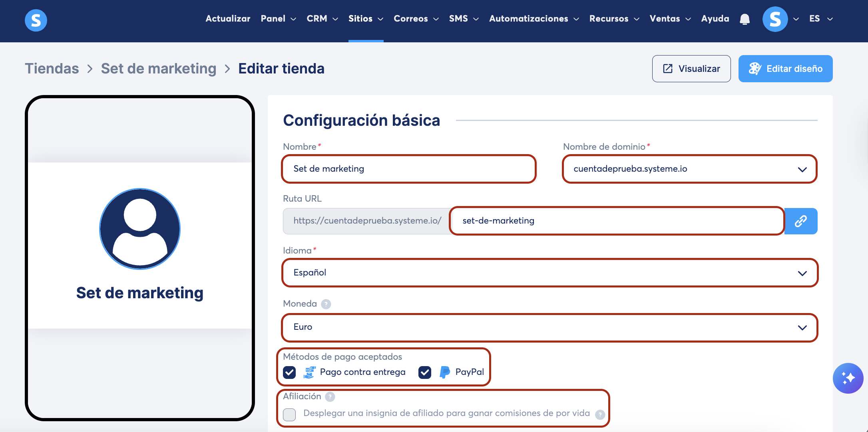Expand the Idioma dropdown showing Español
868x432 pixels.
coord(550,273)
